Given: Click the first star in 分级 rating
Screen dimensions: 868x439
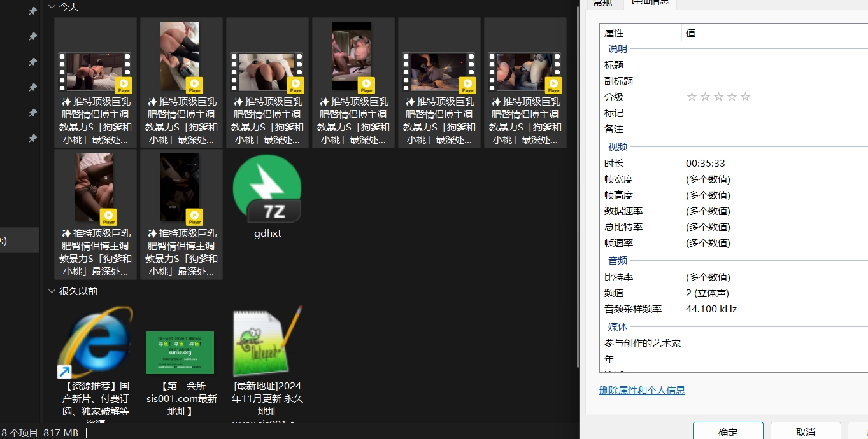Looking at the screenshot, I should [692, 97].
